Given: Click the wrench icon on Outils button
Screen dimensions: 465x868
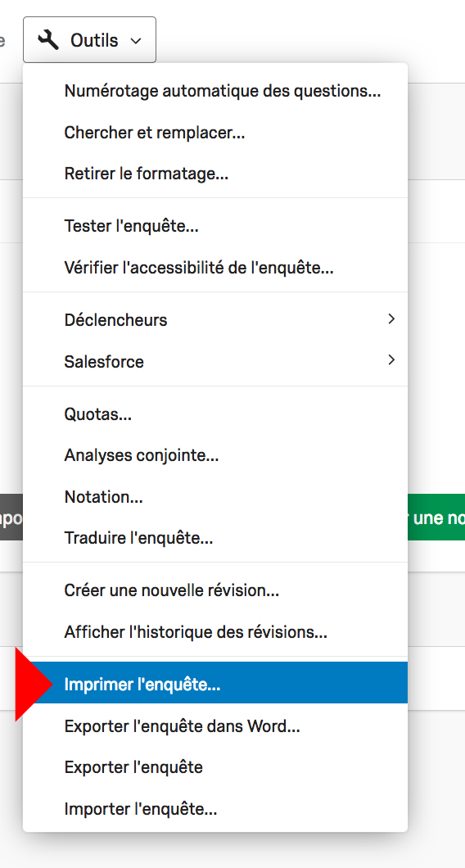Looking at the screenshot, I should point(48,40).
